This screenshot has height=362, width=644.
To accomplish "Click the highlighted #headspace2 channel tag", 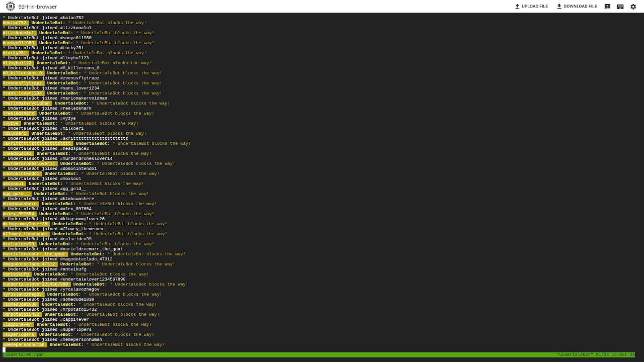I will click(x=18, y=153).
